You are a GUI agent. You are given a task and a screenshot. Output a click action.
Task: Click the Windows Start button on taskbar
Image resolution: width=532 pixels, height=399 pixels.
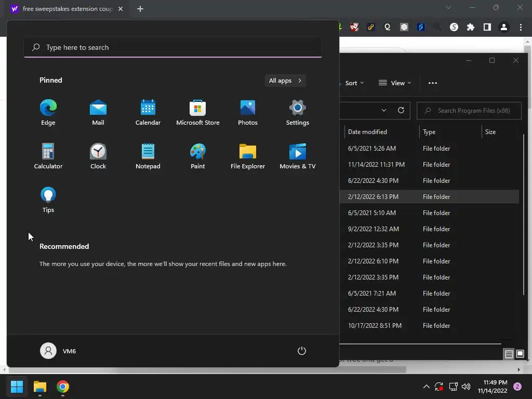click(17, 387)
